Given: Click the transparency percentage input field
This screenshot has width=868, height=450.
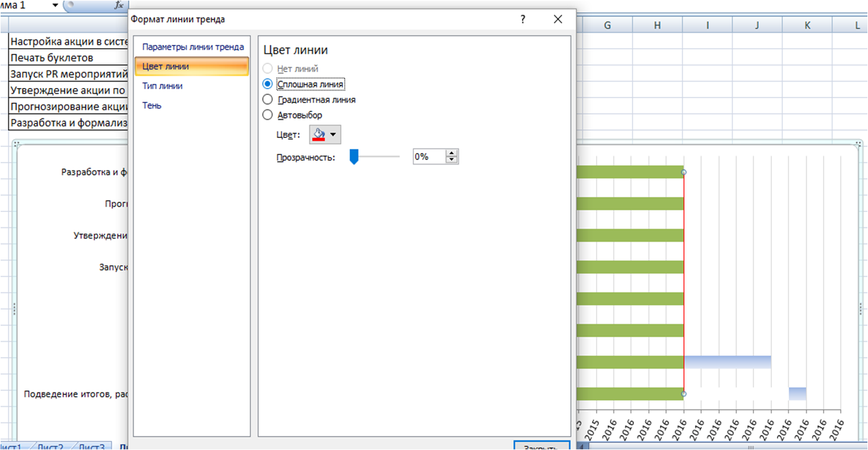Looking at the screenshot, I should [429, 157].
